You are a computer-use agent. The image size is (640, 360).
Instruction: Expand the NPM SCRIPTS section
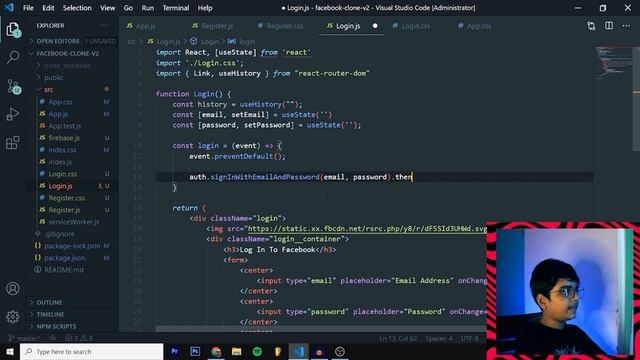point(73,327)
